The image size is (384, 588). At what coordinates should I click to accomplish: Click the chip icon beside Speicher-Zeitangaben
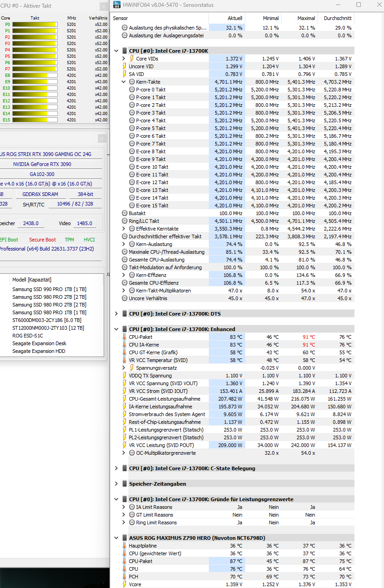pyautogui.click(x=125, y=484)
